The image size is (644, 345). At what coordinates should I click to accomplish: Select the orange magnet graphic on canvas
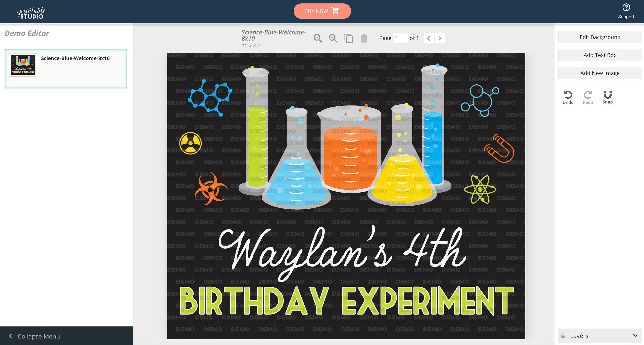click(499, 149)
